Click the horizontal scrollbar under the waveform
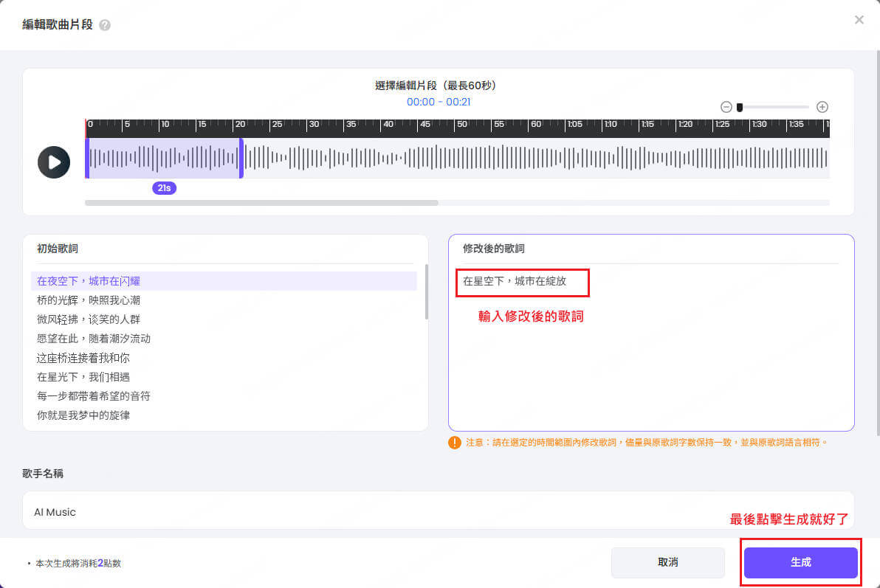This screenshot has height=588, width=880. [x=261, y=202]
